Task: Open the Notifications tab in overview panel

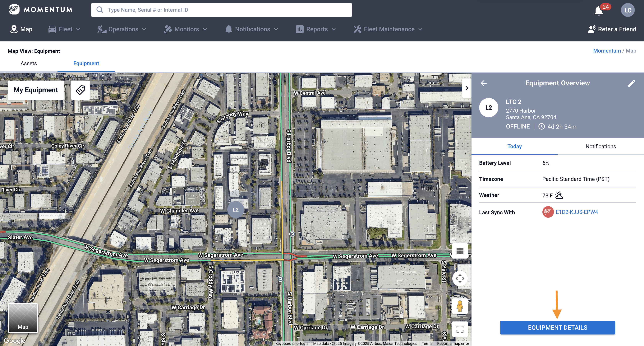Action: 600,146
